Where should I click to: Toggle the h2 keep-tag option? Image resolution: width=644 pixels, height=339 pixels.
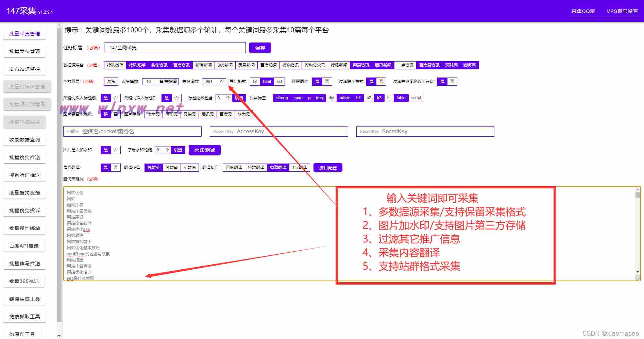coord(369,98)
